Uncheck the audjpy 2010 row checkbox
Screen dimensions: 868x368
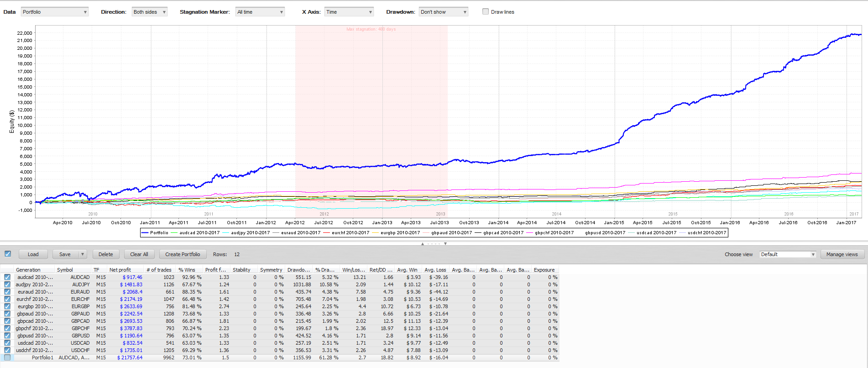click(7, 284)
